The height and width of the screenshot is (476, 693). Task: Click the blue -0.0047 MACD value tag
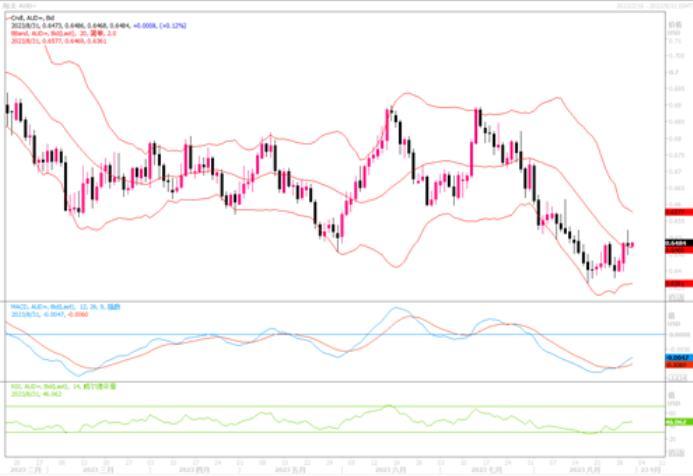(678, 358)
